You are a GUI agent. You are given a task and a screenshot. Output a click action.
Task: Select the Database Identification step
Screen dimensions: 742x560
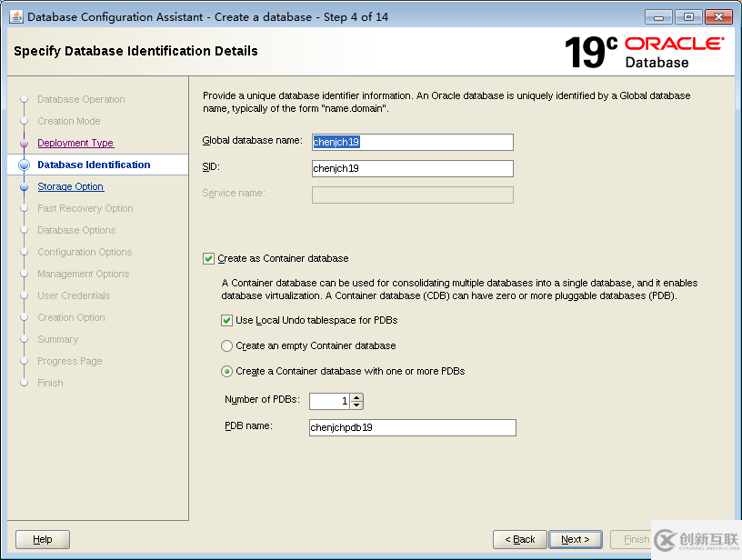[94, 165]
